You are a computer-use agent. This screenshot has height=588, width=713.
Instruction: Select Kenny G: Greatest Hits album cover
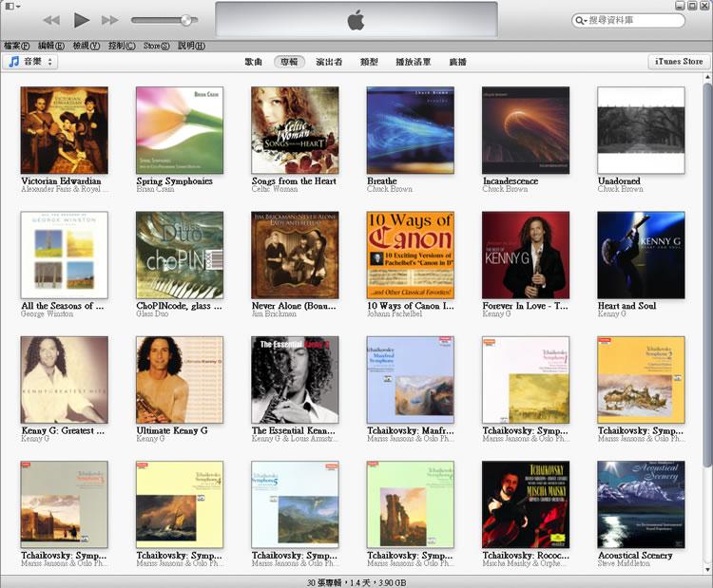pos(64,380)
